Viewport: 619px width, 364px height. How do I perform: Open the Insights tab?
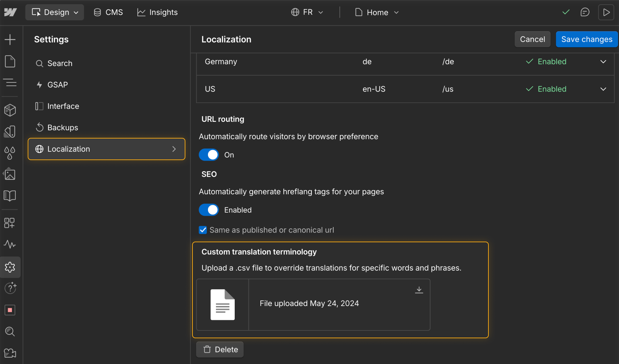(x=157, y=12)
